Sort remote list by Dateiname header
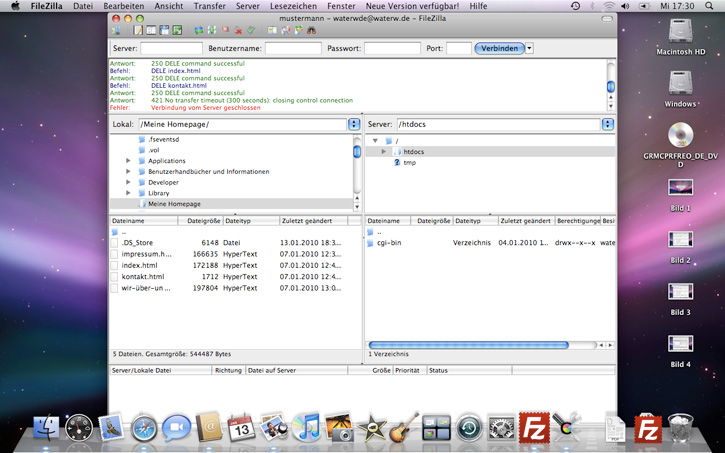 [x=388, y=221]
